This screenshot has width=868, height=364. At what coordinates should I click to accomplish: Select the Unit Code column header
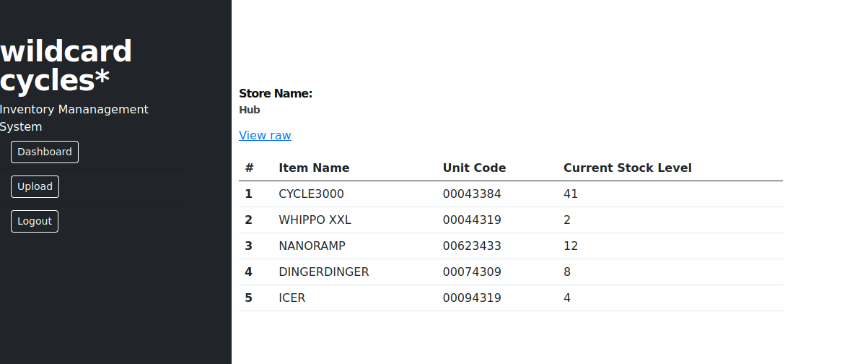474,168
